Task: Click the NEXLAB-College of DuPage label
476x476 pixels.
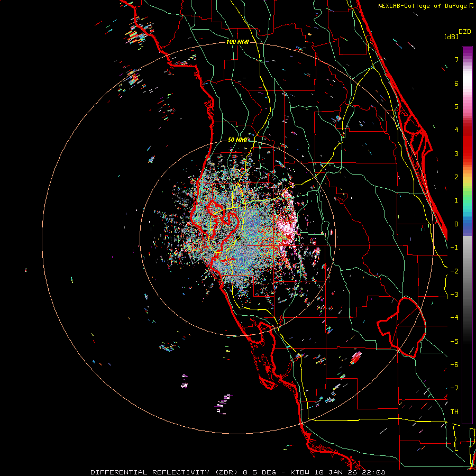Action: pyautogui.click(x=423, y=6)
